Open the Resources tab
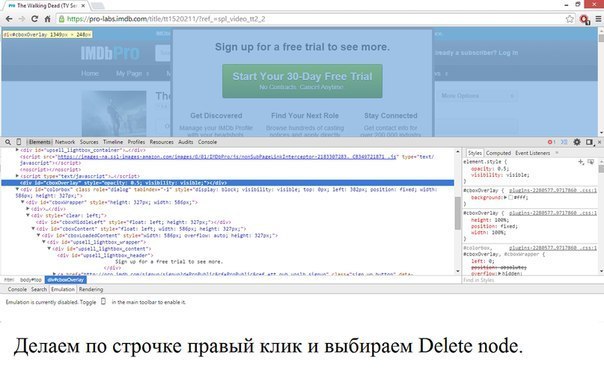The width and height of the screenshot is (604, 385). tap(161, 142)
